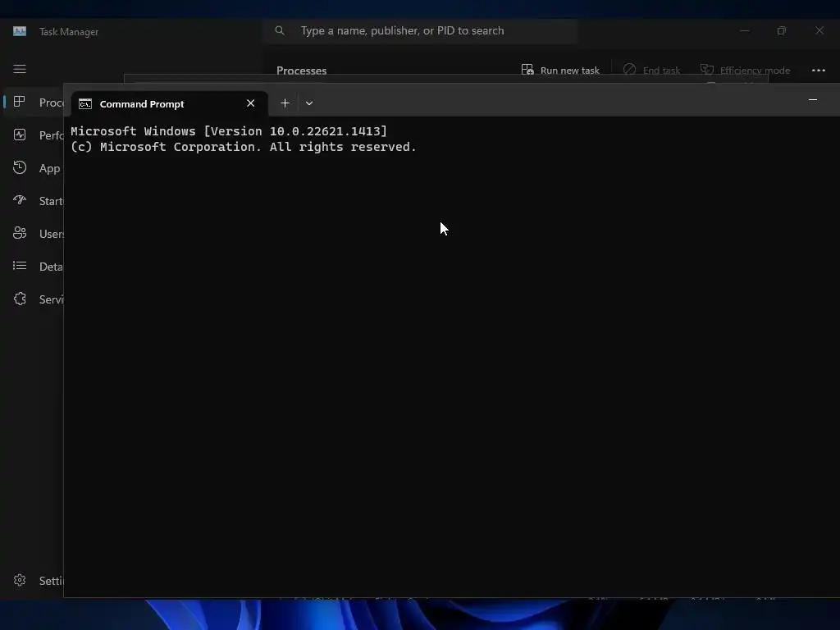Open the Users icon in the sidebar

pos(20,233)
